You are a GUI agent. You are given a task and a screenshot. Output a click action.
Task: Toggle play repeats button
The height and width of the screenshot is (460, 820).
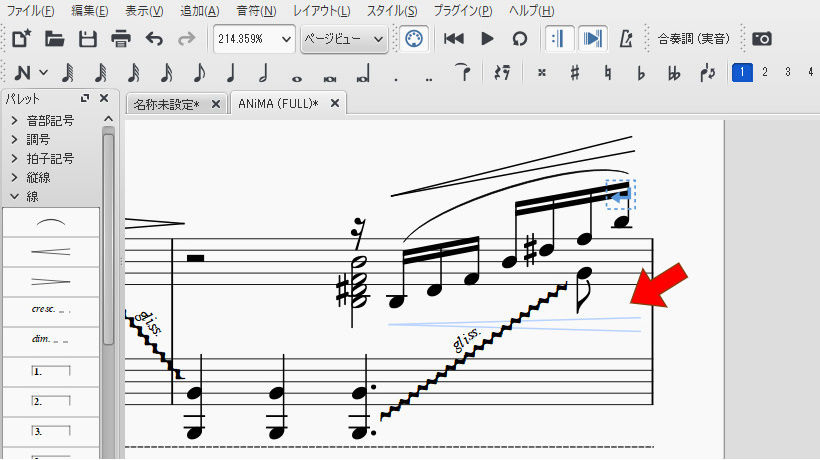558,39
